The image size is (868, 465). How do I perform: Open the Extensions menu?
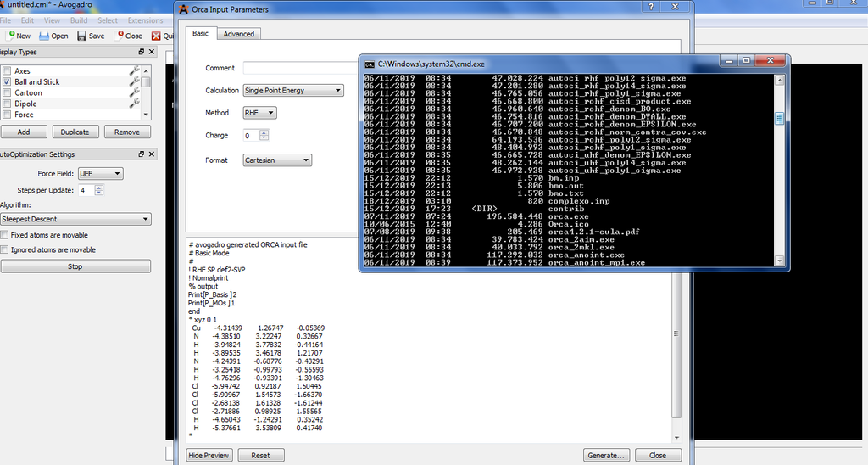point(145,20)
